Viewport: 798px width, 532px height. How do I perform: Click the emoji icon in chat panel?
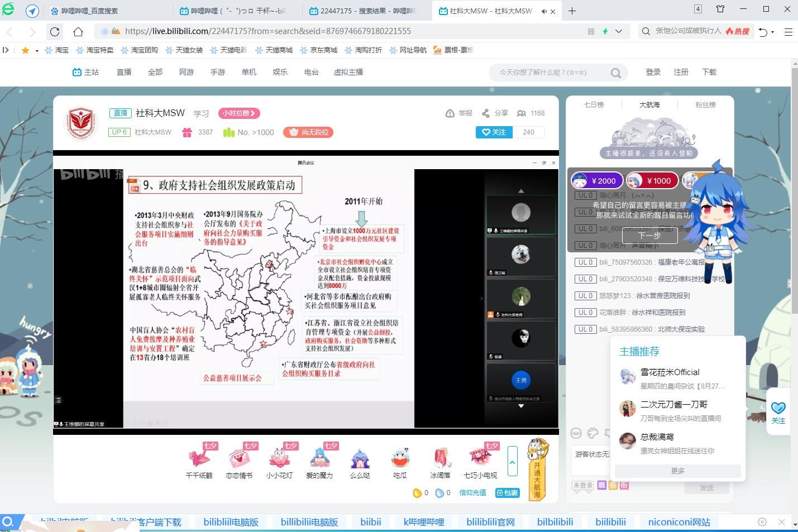(x=576, y=433)
